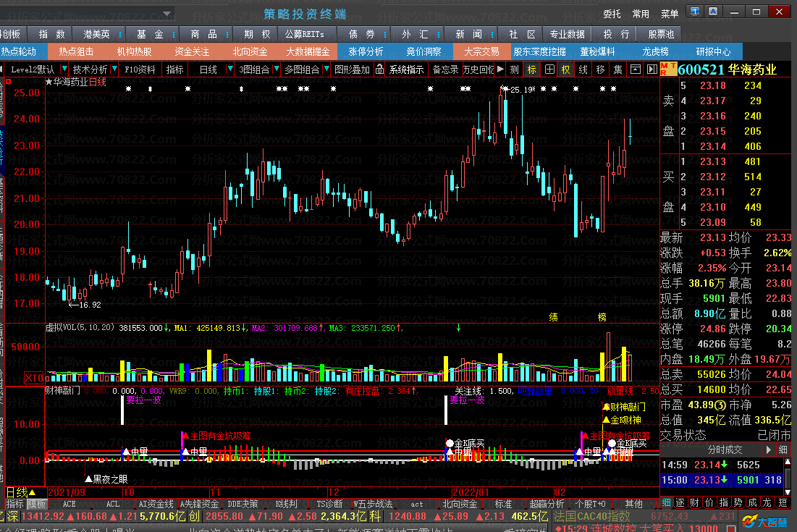This screenshot has width=797, height=532.
Task: Toggle the 权 ex-rights adjustment button
Action: pos(566,69)
